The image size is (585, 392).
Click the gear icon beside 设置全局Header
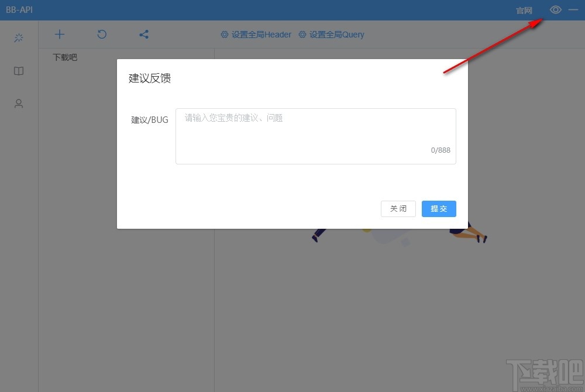coord(224,35)
